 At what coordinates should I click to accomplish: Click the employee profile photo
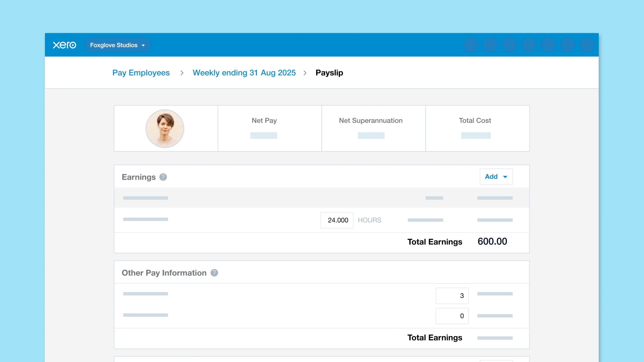[x=165, y=129]
